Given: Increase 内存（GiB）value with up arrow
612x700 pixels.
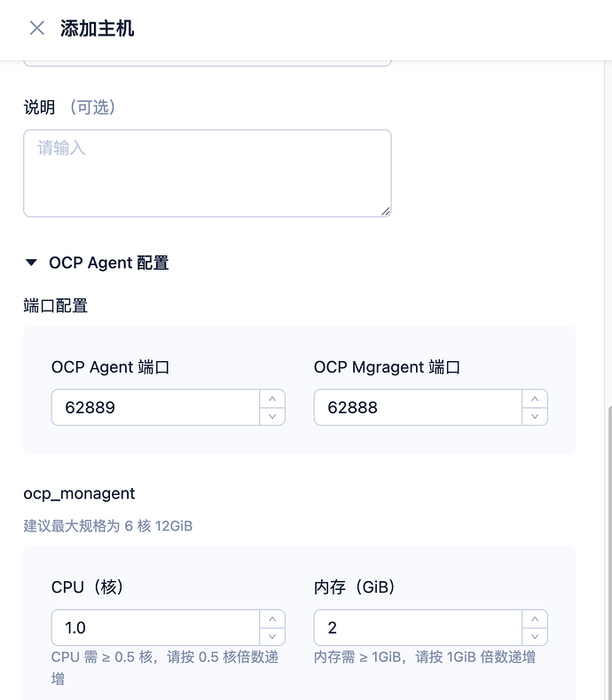Looking at the screenshot, I should coord(535,618).
